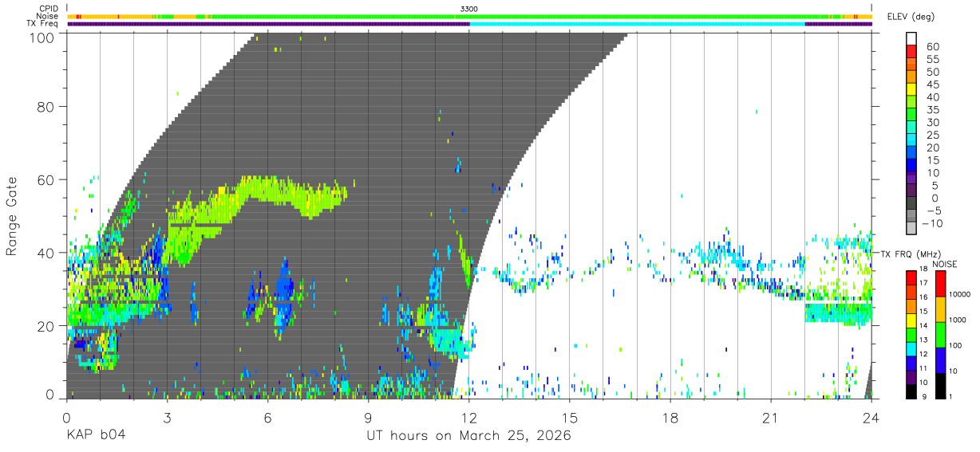Click the 6 tick on the UT hours axis
Image resolution: width=980 pixels, height=452 pixels.
[x=268, y=418]
